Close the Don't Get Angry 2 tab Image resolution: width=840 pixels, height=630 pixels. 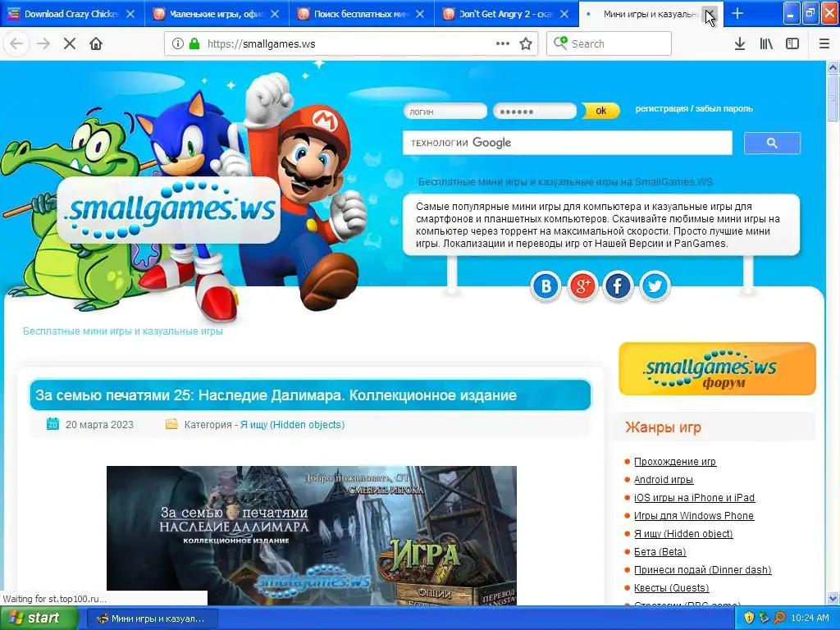564,14
